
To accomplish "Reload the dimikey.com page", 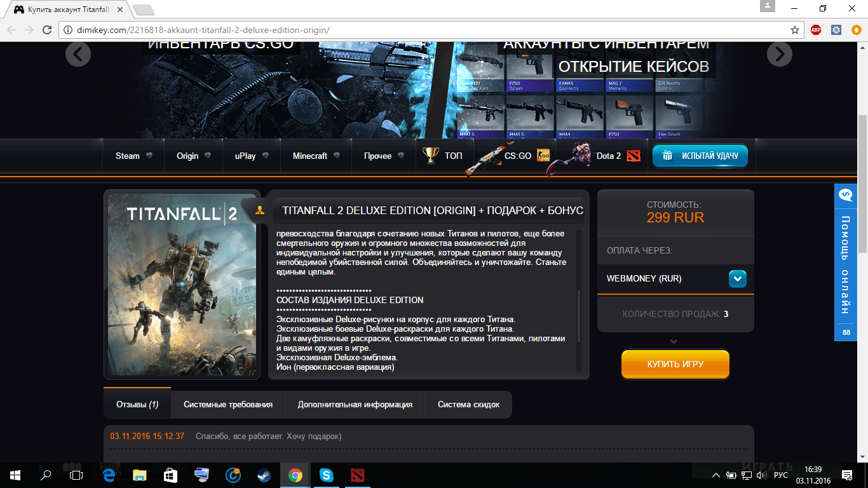I will click(x=46, y=30).
